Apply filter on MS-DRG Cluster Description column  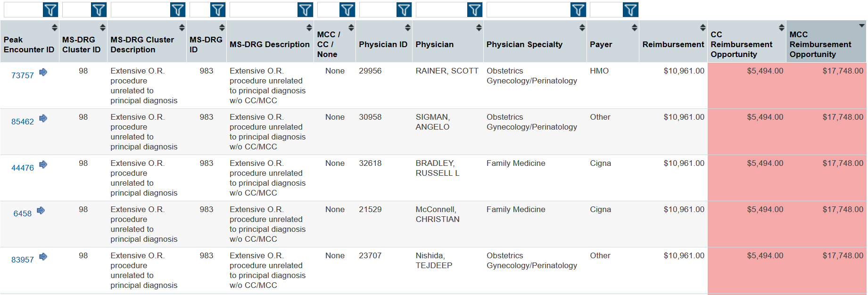point(178,10)
